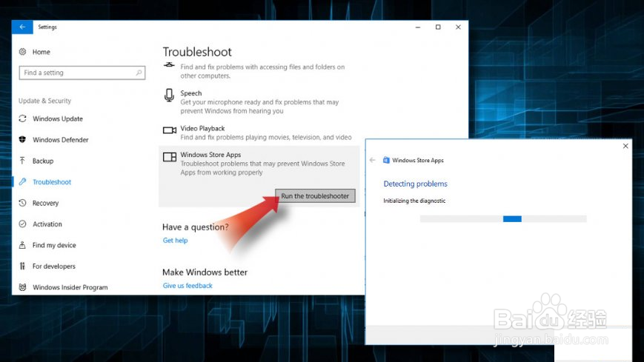Select Windows Defender in sidebar
The height and width of the screenshot is (362, 644).
coord(60,140)
